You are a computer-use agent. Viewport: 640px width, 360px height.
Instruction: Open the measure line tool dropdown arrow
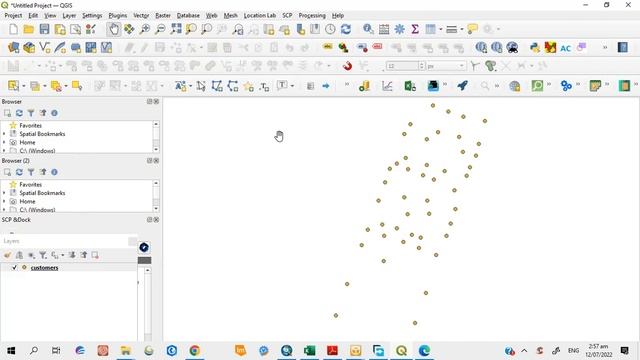click(x=462, y=29)
